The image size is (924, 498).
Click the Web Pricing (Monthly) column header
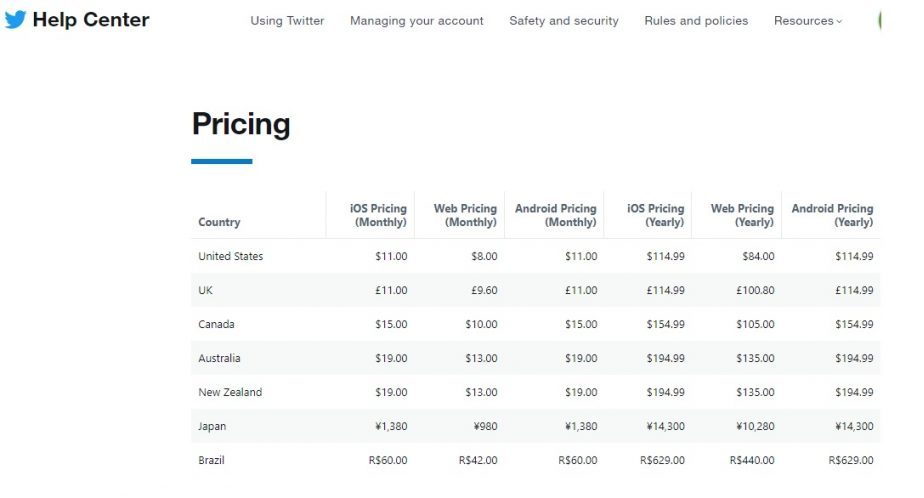[x=465, y=215]
